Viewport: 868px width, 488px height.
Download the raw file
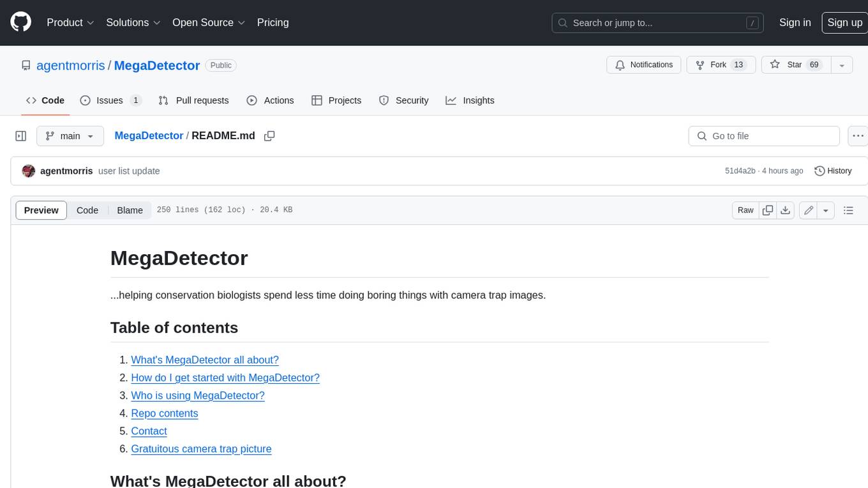pos(786,210)
